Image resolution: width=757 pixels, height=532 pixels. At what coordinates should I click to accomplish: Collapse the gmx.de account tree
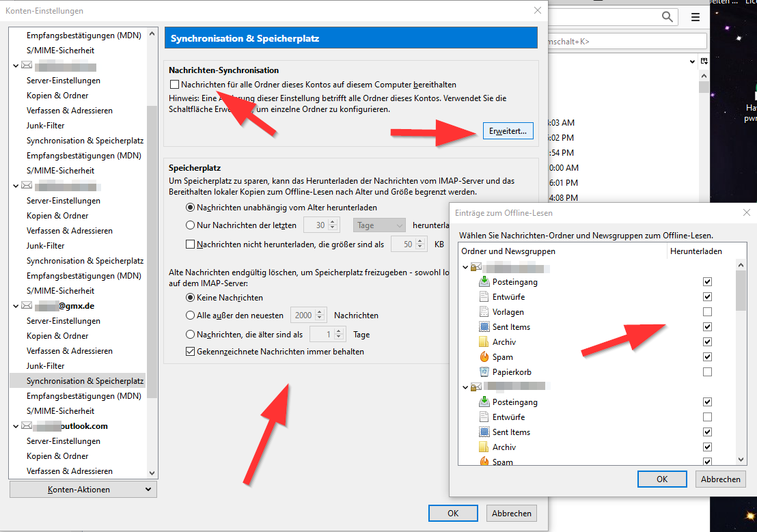coord(16,305)
